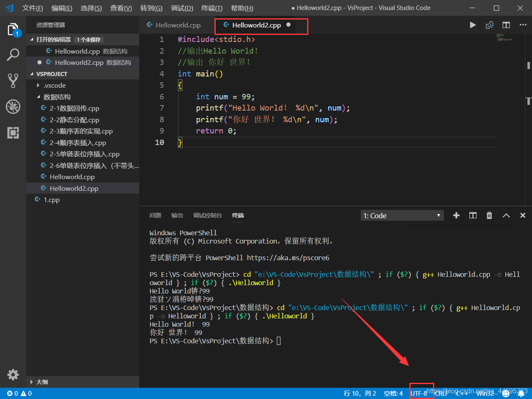
Task: Open file 2-2静态分配.cpp
Action: (x=83, y=120)
